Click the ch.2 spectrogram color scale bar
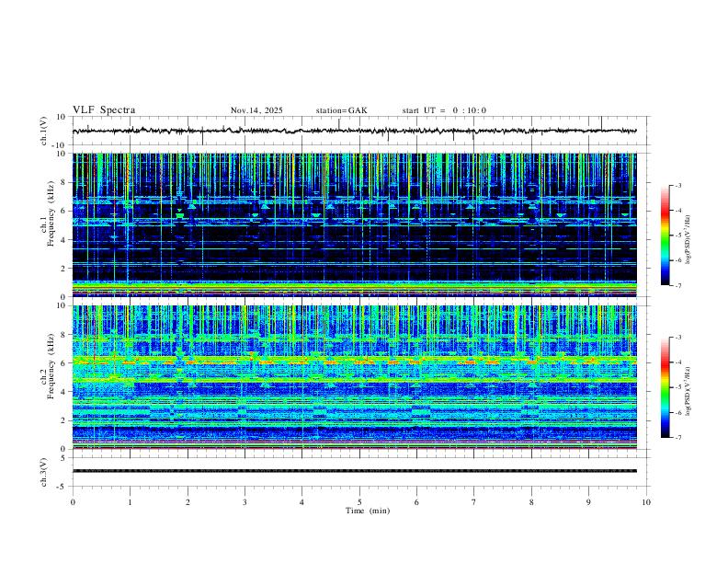This screenshot has height=563, width=728. click(665, 387)
